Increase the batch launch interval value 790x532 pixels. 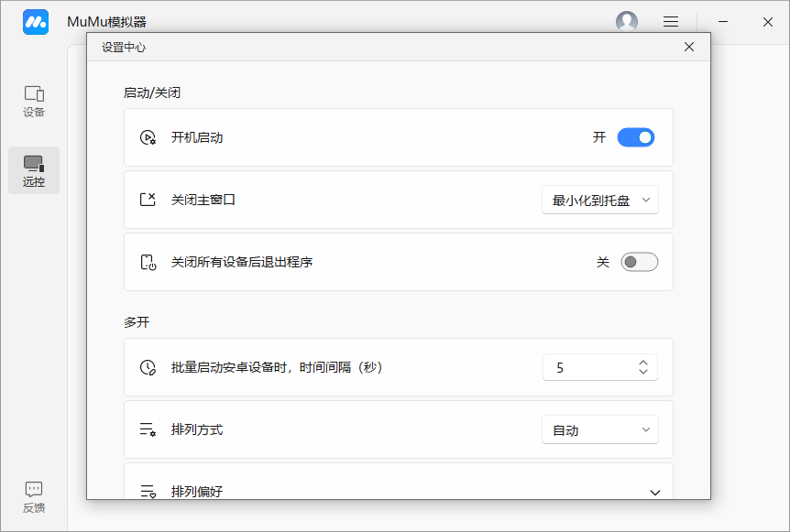(644, 362)
